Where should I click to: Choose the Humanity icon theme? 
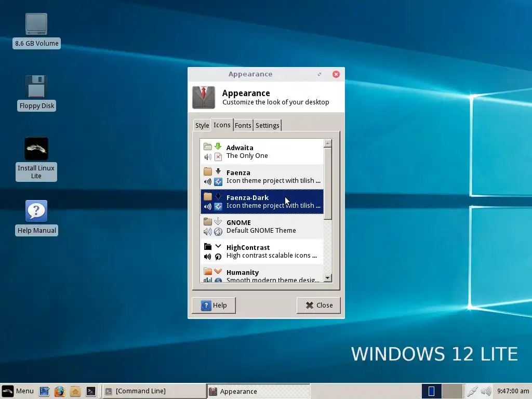(x=262, y=273)
